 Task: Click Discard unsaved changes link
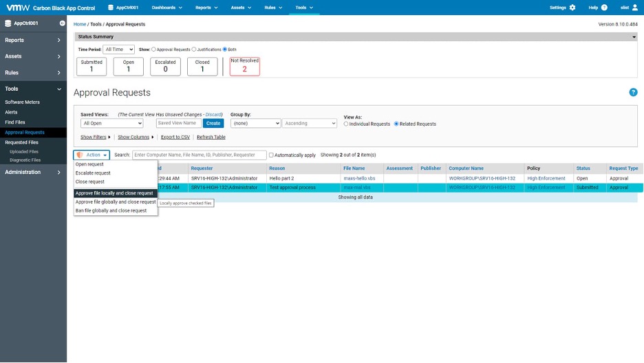pos(213,115)
